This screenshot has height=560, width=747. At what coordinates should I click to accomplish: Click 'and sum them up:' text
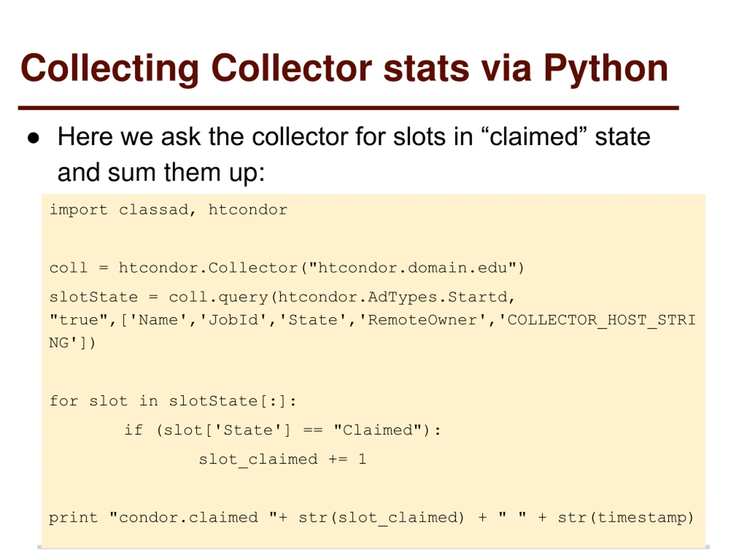coord(161,173)
